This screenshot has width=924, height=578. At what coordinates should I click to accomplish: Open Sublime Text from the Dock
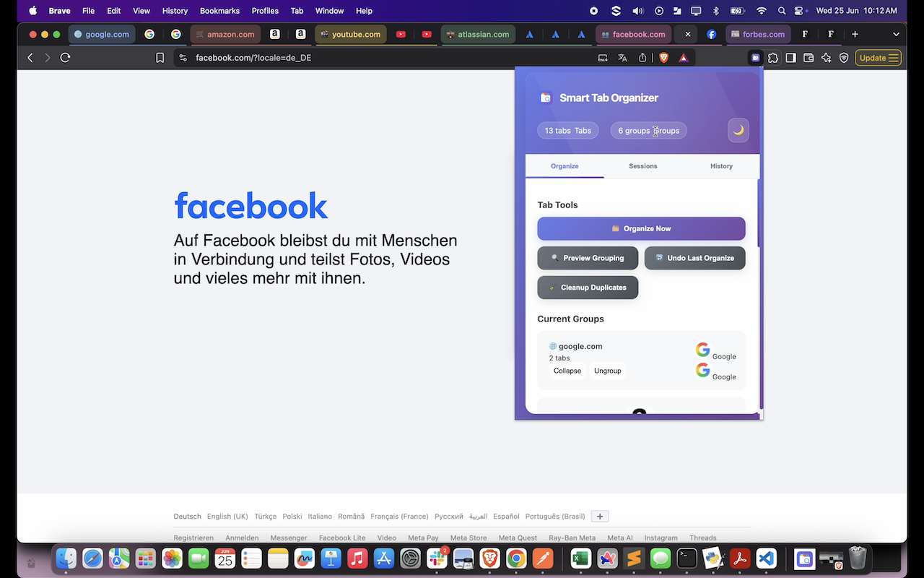pos(634,558)
